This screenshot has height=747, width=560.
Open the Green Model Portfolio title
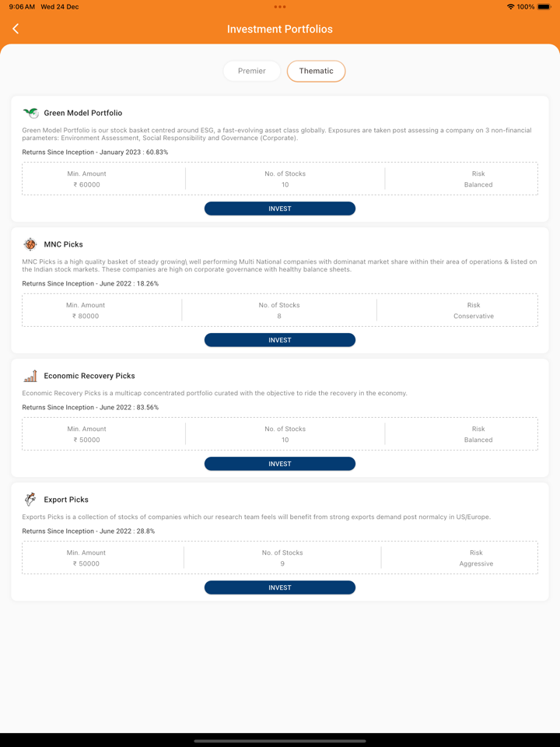tap(83, 113)
